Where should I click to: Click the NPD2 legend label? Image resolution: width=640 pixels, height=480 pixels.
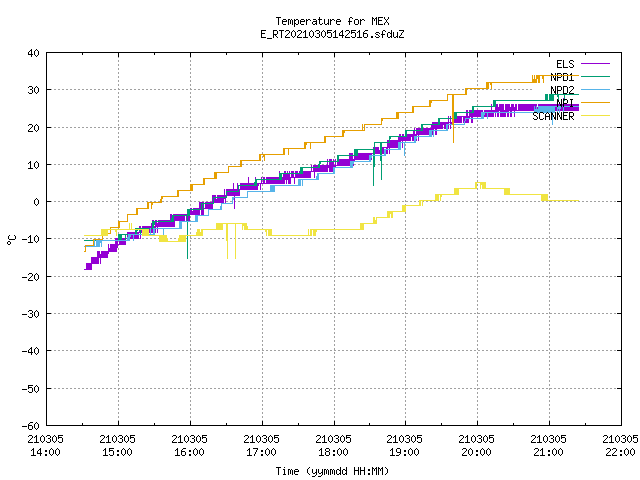(x=562, y=90)
